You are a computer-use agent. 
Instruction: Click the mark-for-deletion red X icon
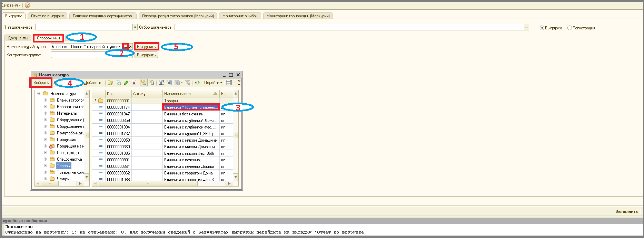tap(134, 83)
